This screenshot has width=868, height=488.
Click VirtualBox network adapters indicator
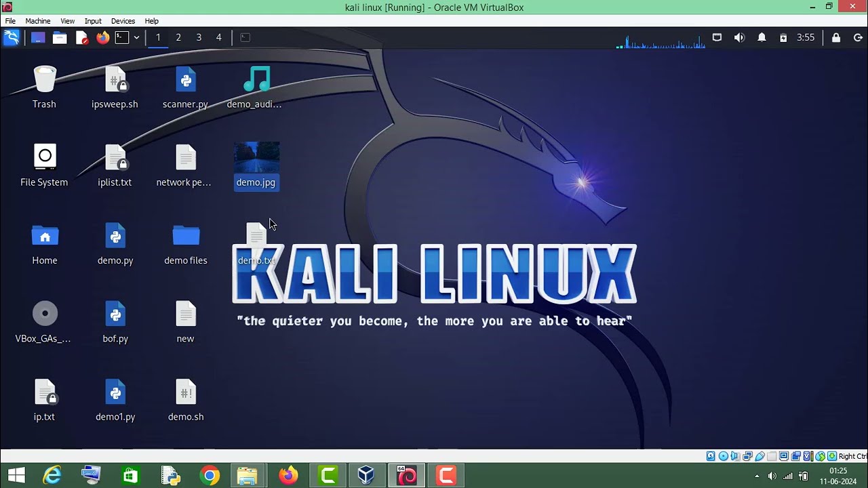pyautogui.click(x=747, y=456)
